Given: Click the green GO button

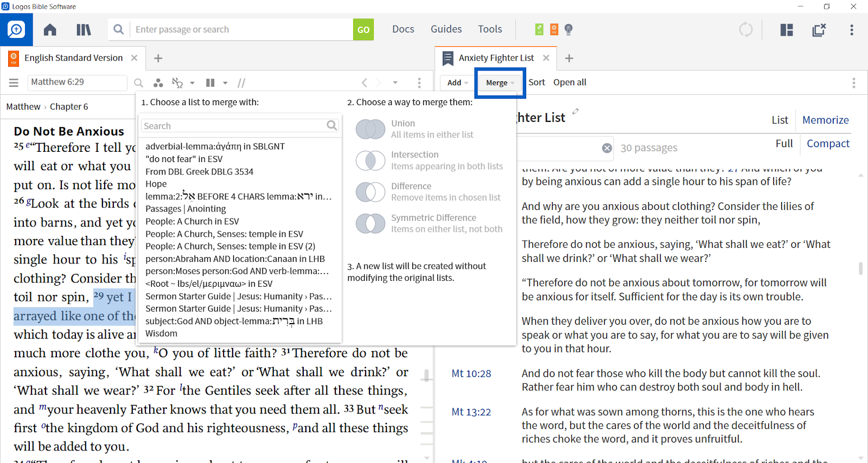Looking at the screenshot, I should pos(363,29).
